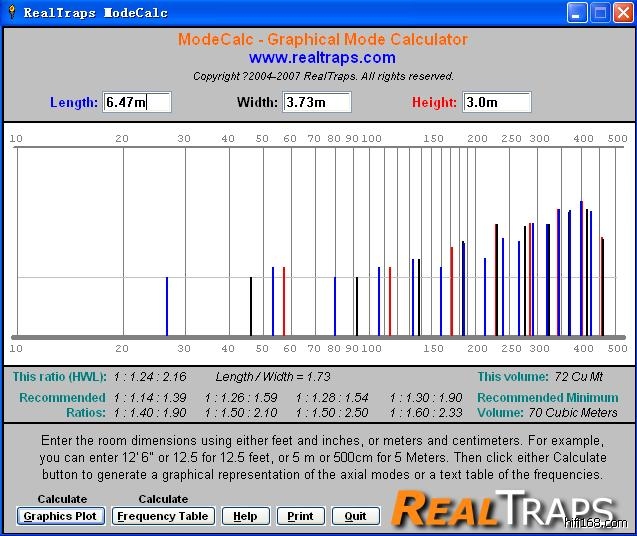Screen dimensions: 637x536
Task: Click the ModeCalc app icon in title bar
Action: (x=10, y=13)
